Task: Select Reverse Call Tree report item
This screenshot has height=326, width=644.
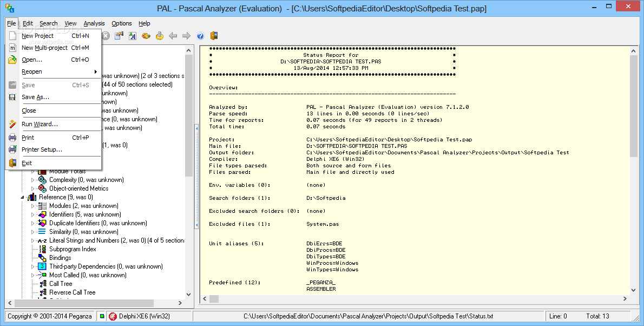Action: tap(73, 292)
